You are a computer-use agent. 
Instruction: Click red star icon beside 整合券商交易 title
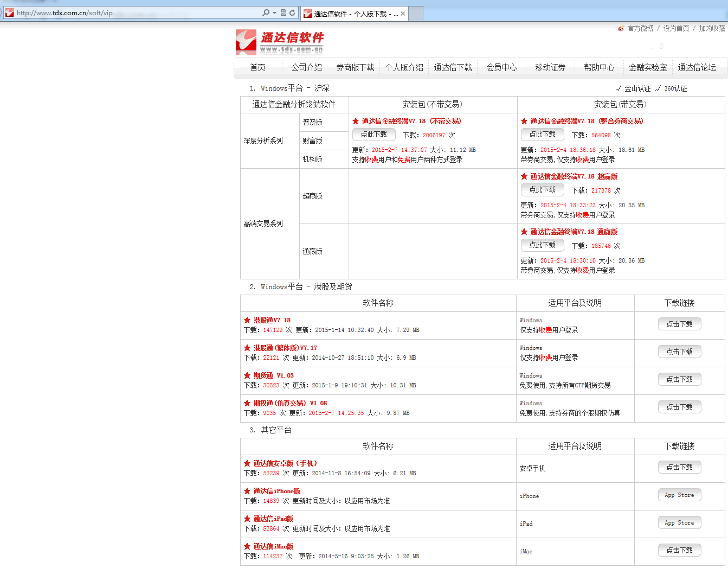(524, 121)
